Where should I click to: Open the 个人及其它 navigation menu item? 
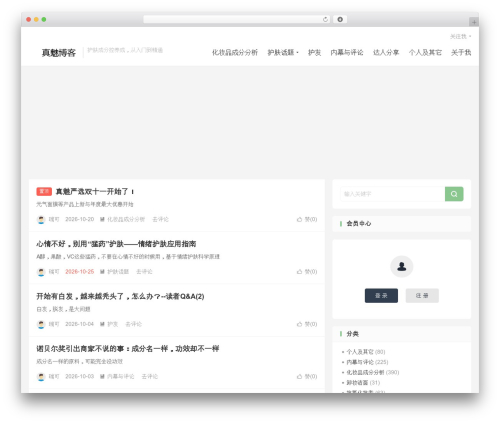425,52
